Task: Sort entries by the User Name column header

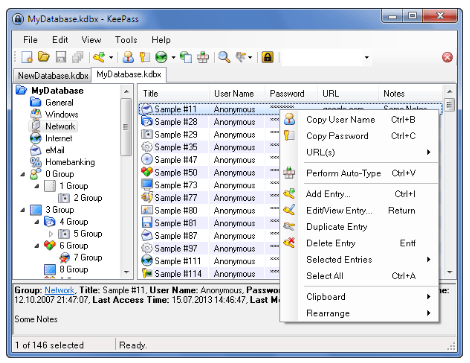Action: [237, 94]
